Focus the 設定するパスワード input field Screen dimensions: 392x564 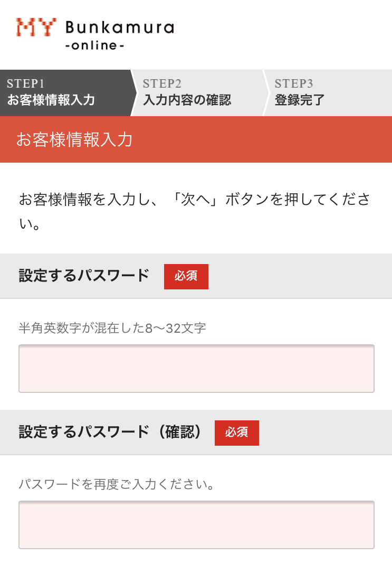click(196, 369)
